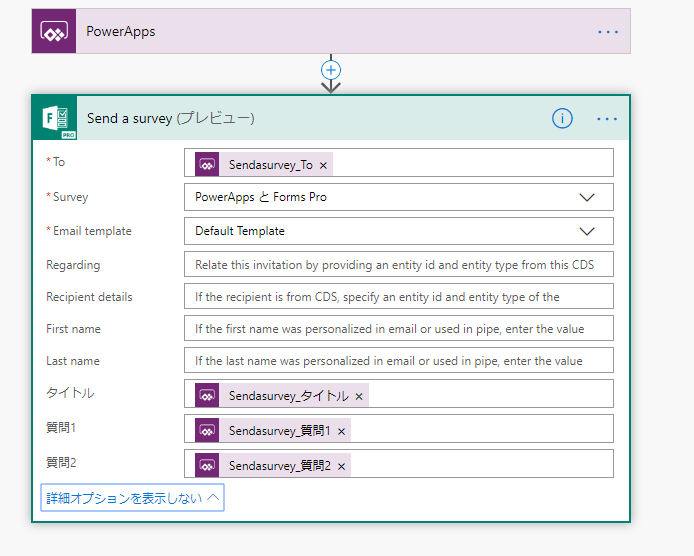
Task: Click the 質問1 field label
Action: 61,428
